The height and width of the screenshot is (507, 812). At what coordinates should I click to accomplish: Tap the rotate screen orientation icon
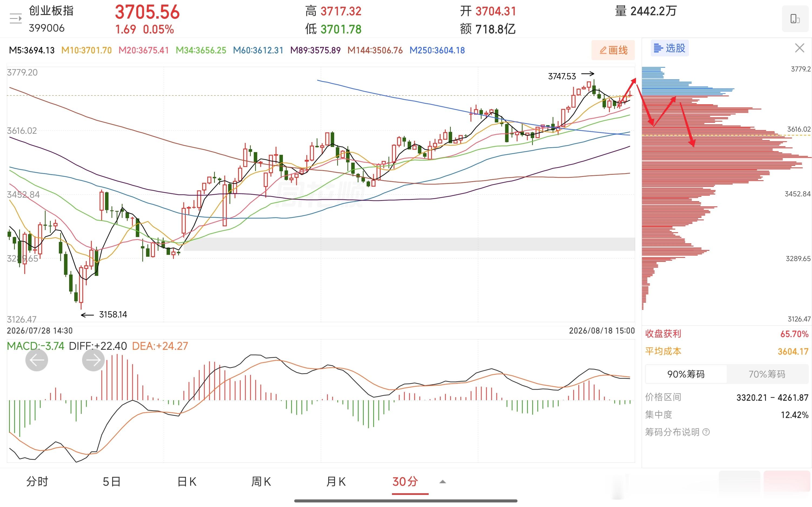(795, 19)
